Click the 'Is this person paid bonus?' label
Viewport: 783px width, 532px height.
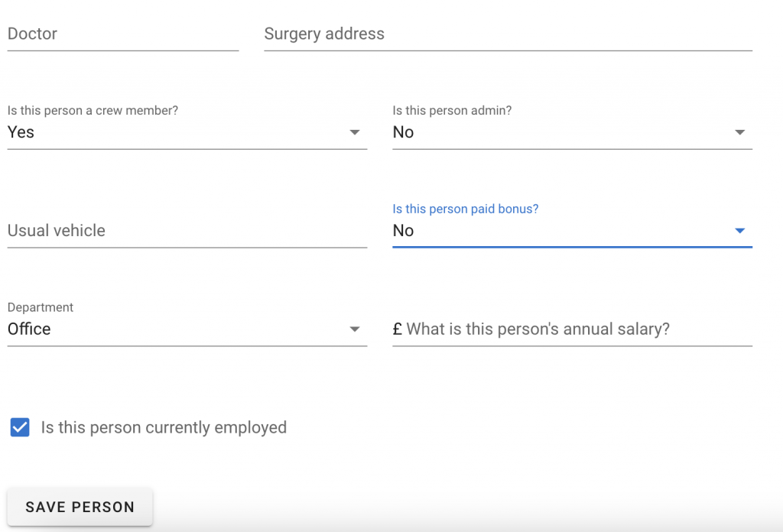tap(465, 209)
